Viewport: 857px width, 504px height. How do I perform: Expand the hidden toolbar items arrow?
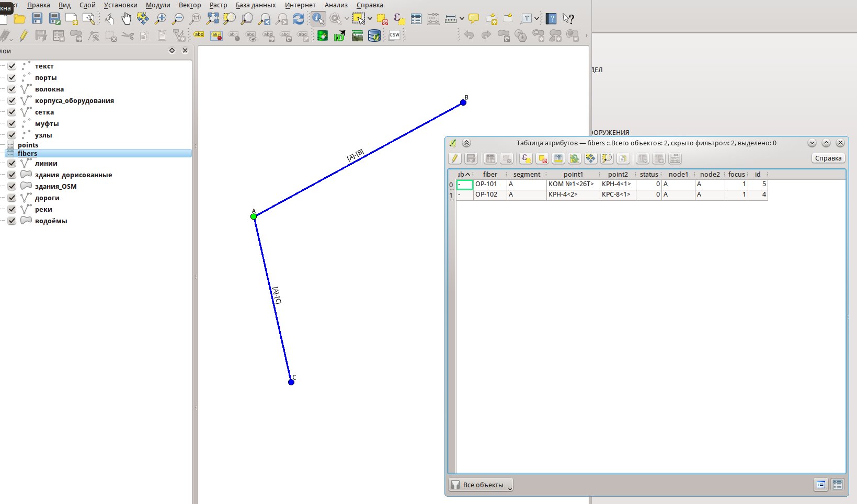point(586,36)
